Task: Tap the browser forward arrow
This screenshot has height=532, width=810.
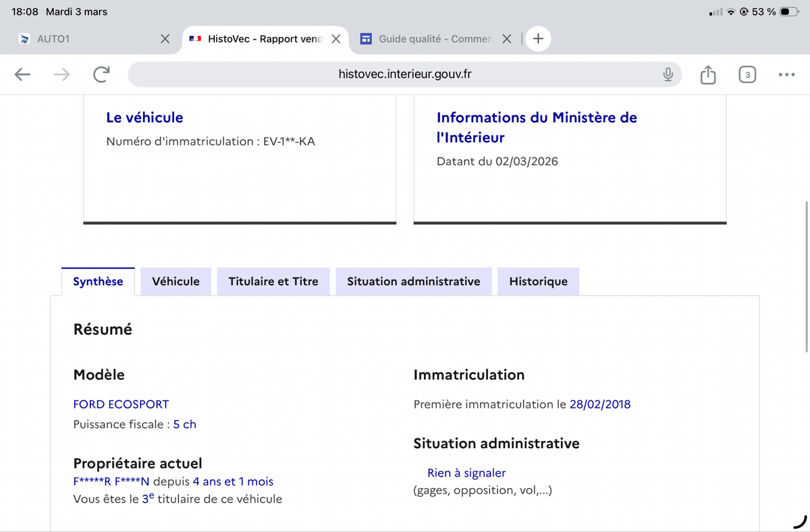Action: (x=61, y=75)
